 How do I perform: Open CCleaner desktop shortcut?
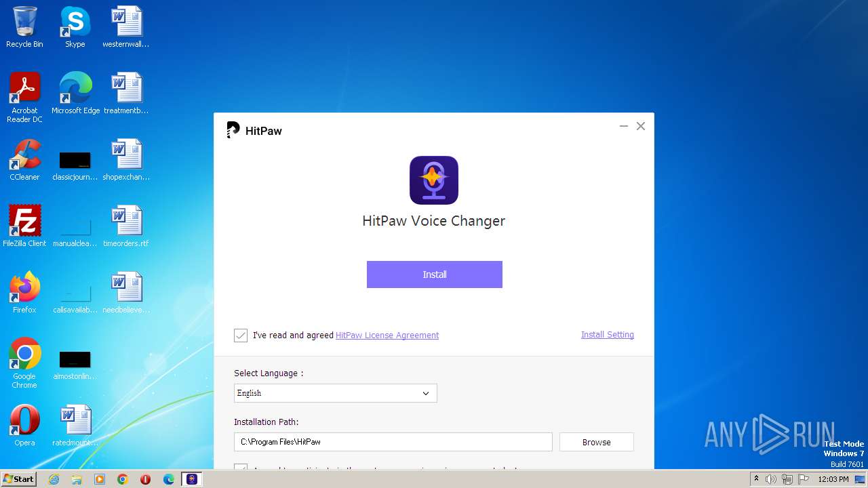coord(24,160)
